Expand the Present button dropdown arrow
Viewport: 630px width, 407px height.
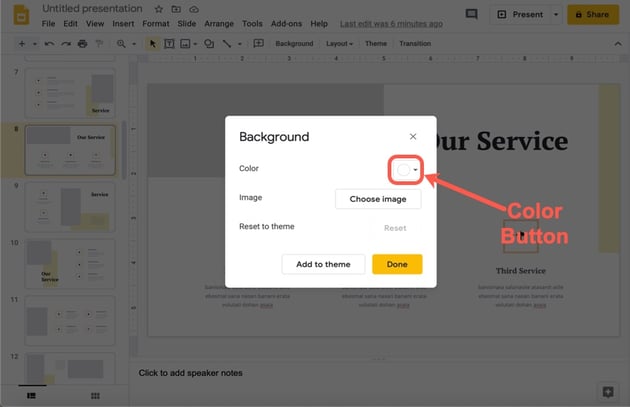553,15
